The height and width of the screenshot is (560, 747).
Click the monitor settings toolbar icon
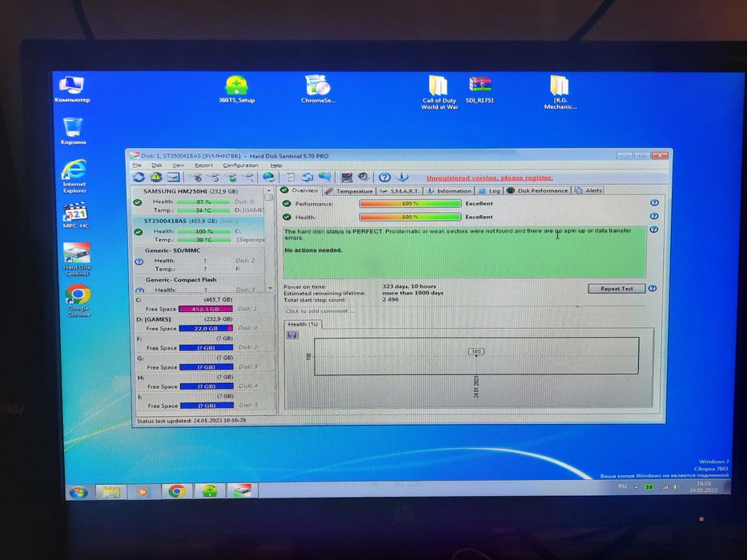pos(347,178)
